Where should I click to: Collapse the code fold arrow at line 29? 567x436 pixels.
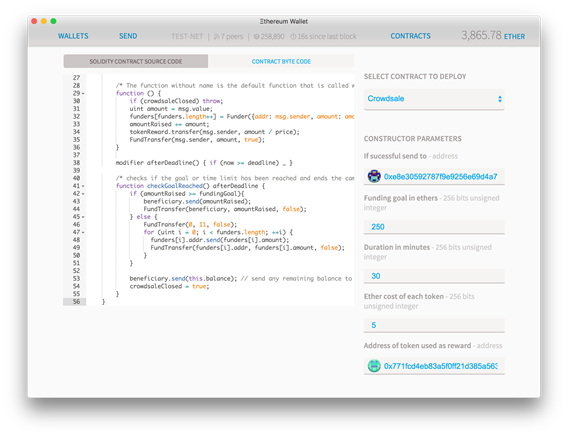[x=83, y=94]
